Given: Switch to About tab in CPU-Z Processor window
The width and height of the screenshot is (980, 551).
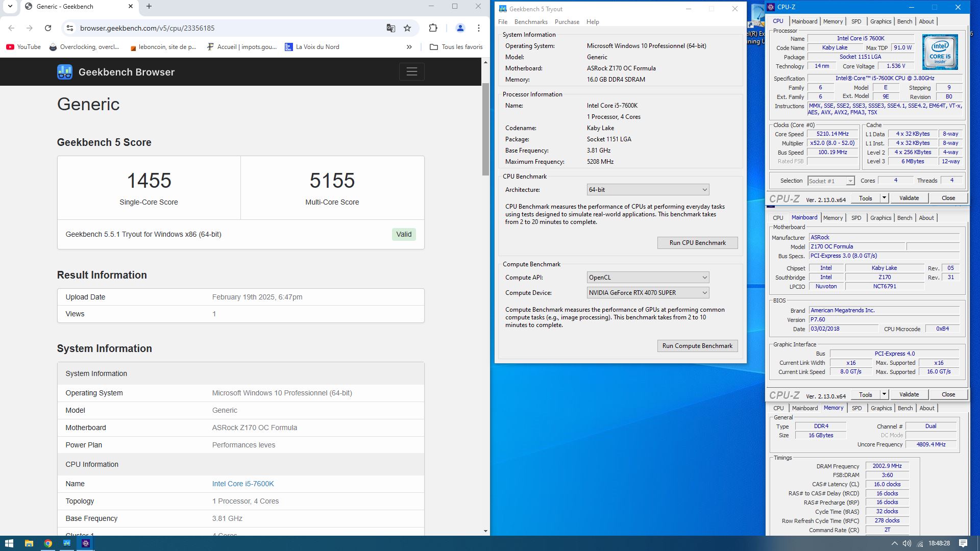Looking at the screenshot, I should pyautogui.click(x=926, y=21).
